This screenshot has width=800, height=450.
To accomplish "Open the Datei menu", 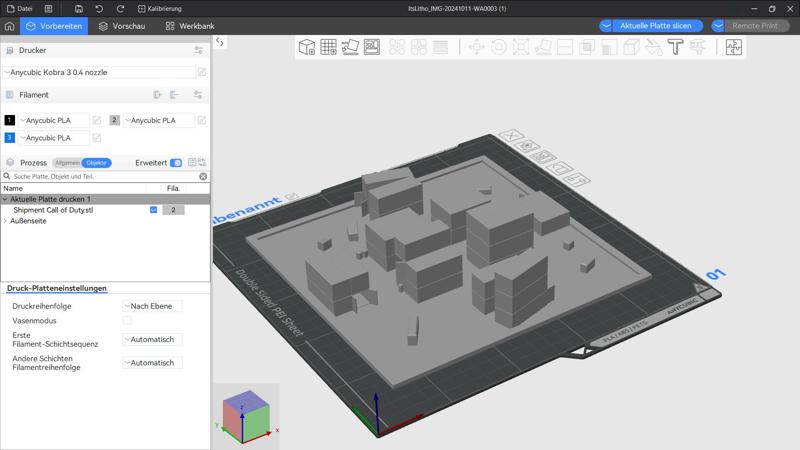I will (19, 9).
